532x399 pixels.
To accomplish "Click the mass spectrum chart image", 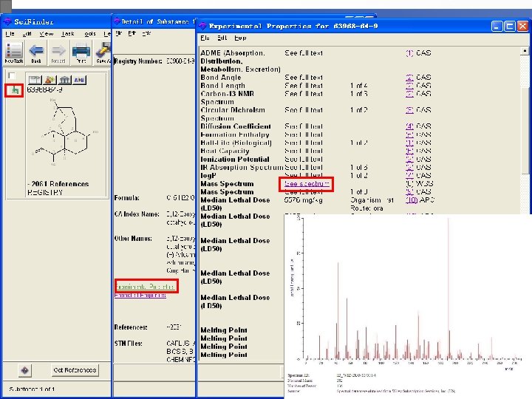I will click(x=407, y=293).
